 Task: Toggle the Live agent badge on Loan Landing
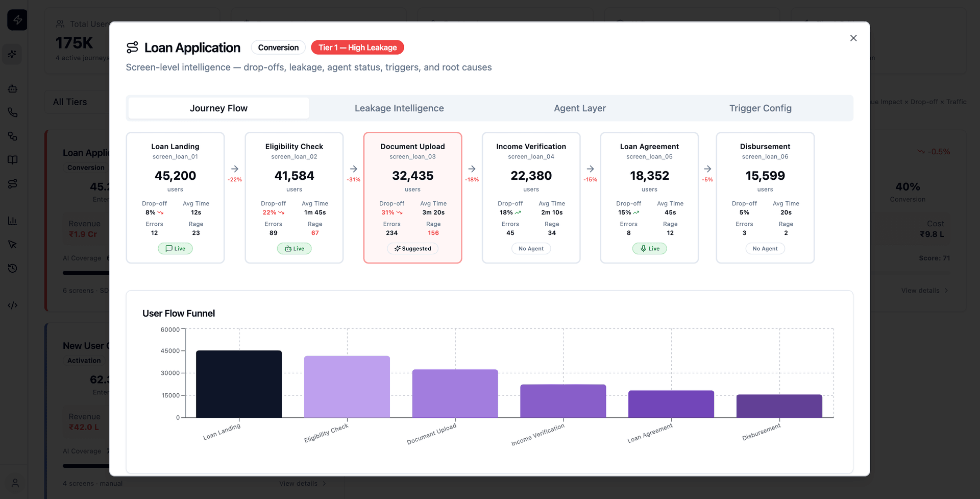[x=175, y=248]
